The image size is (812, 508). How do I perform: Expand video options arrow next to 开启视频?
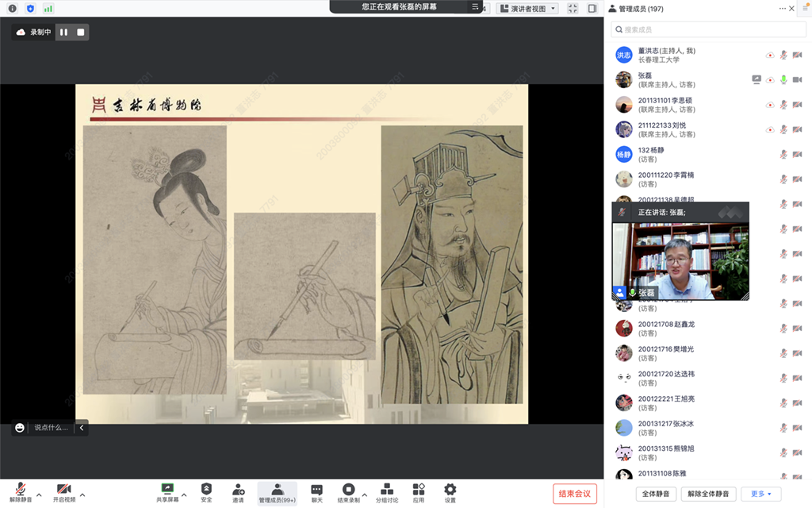[x=82, y=495]
